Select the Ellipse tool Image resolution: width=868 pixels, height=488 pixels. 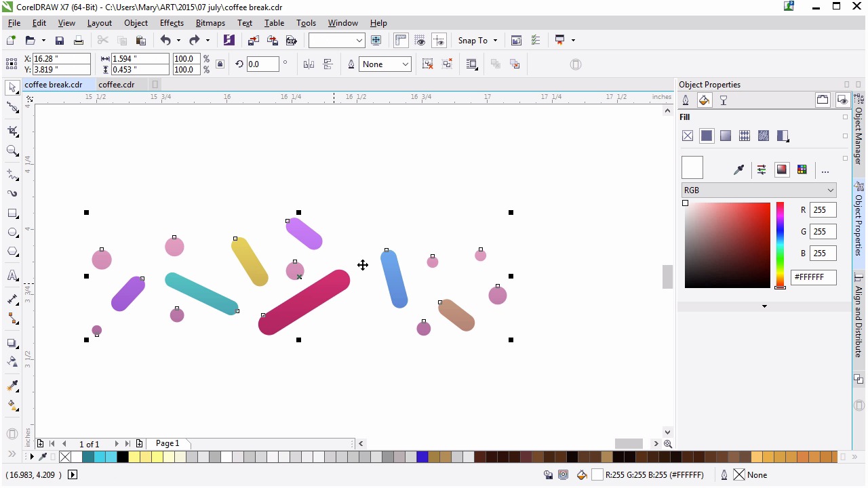[x=12, y=233]
